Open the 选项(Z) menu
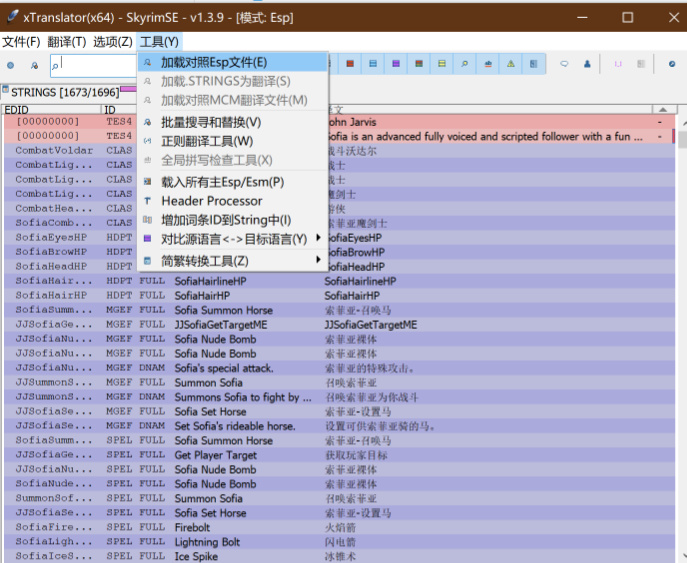 click(113, 42)
